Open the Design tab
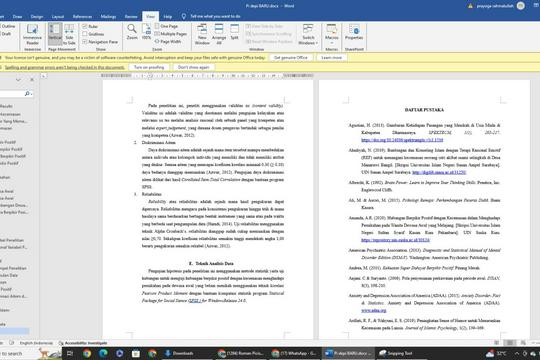Viewport: 540px width, 360px height. (37, 17)
